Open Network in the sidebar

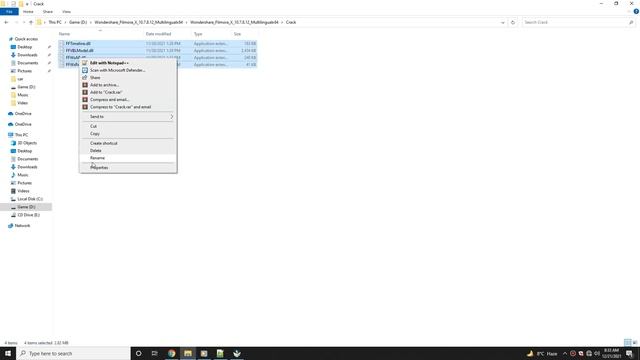22,226
